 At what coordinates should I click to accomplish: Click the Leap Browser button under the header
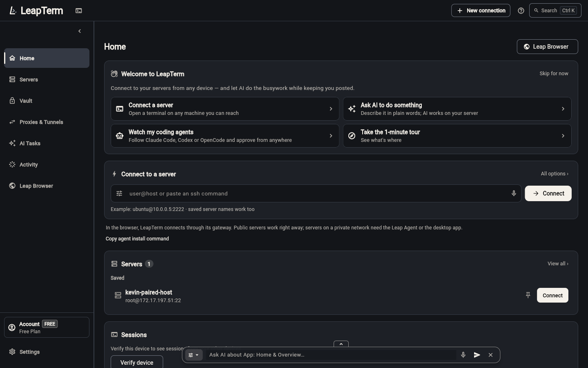click(547, 47)
